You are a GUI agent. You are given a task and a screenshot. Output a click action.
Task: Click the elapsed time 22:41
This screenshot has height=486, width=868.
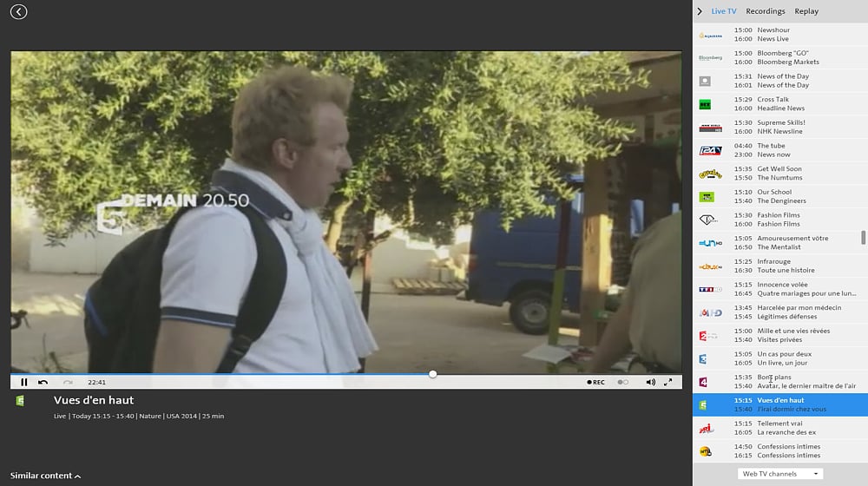click(x=97, y=382)
